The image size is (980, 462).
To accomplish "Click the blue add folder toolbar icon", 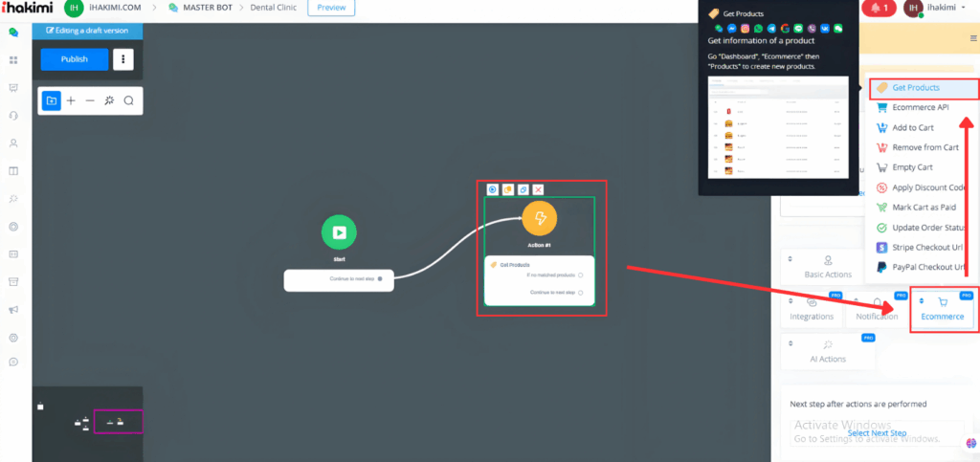I will coord(52,100).
